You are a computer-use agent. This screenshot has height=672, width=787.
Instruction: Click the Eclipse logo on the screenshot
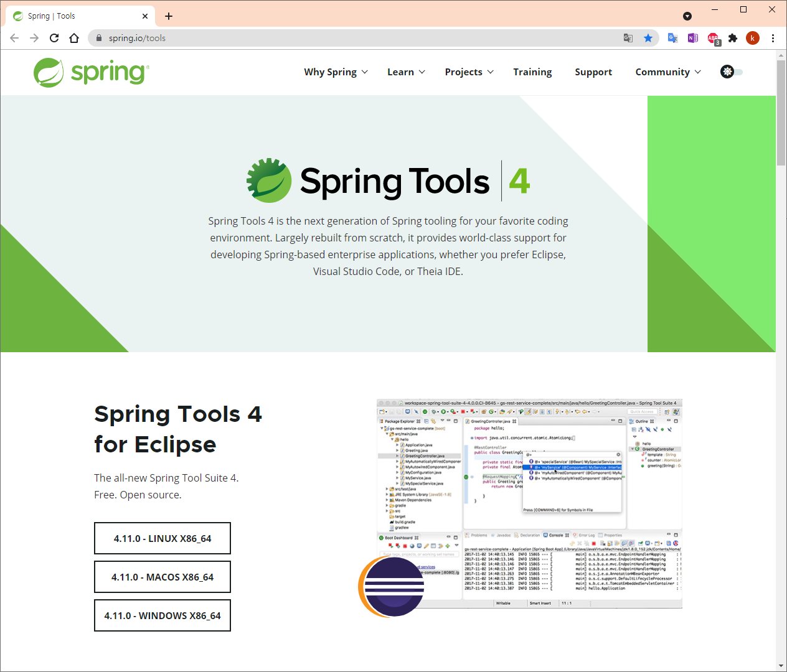pos(391,587)
